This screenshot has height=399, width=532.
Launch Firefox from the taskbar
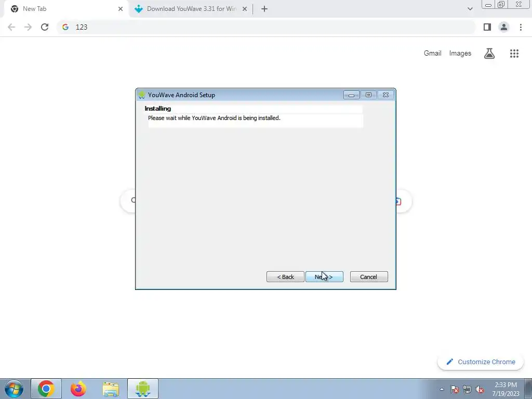pos(78,389)
